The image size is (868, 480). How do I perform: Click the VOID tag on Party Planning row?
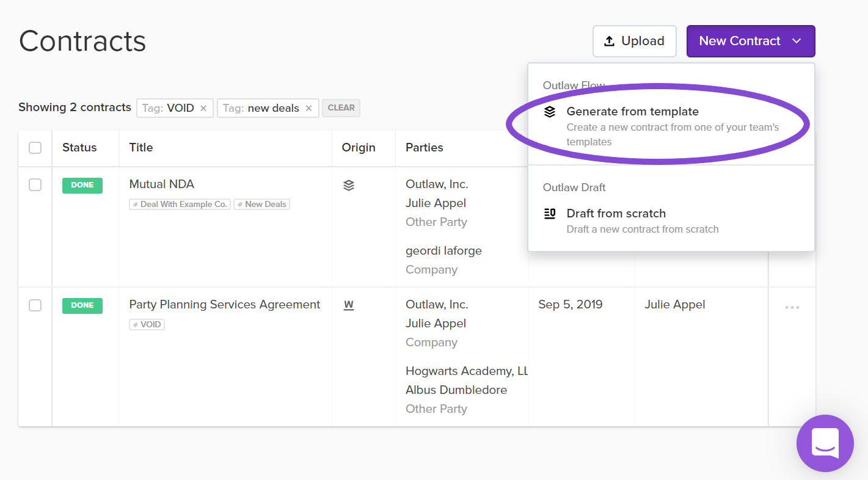click(x=147, y=324)
